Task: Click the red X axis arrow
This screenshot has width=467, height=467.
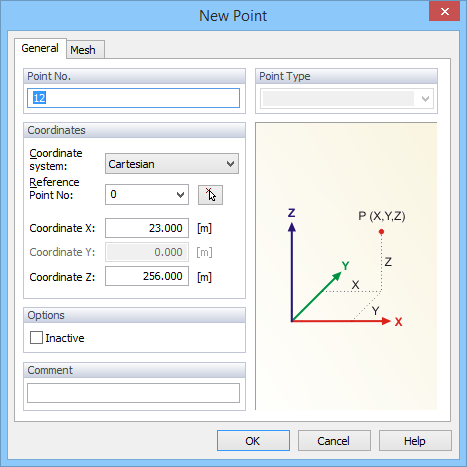Action: (x=341, y=321)
